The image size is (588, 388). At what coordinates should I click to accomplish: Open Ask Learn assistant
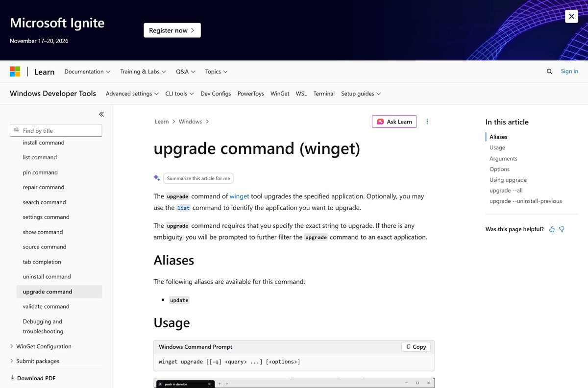394,121
